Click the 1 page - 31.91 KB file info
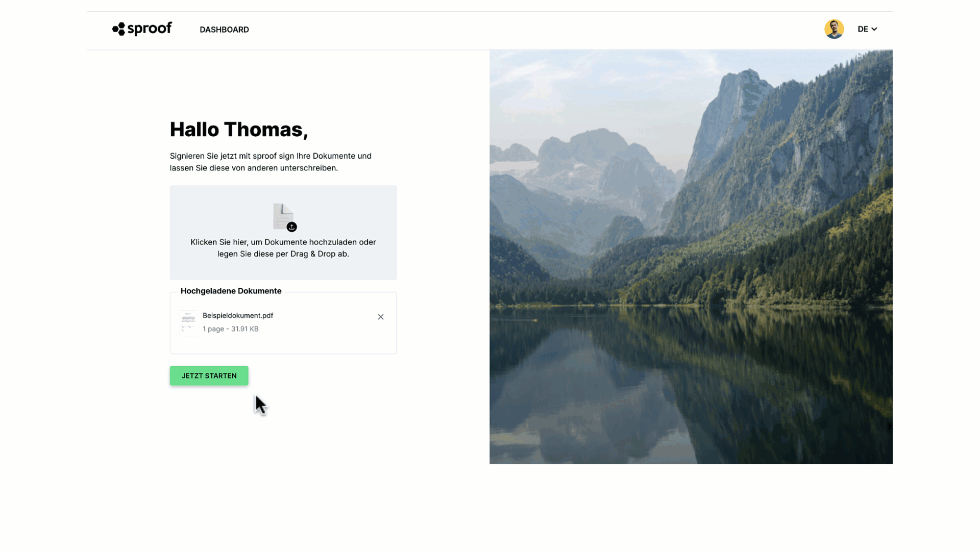 231,329
